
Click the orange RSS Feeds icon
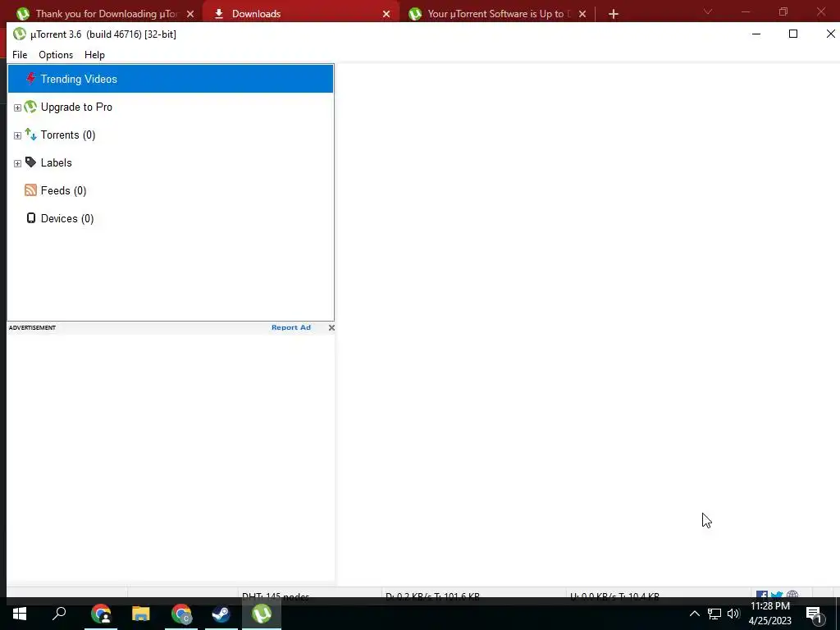click(x=30, y=190)
